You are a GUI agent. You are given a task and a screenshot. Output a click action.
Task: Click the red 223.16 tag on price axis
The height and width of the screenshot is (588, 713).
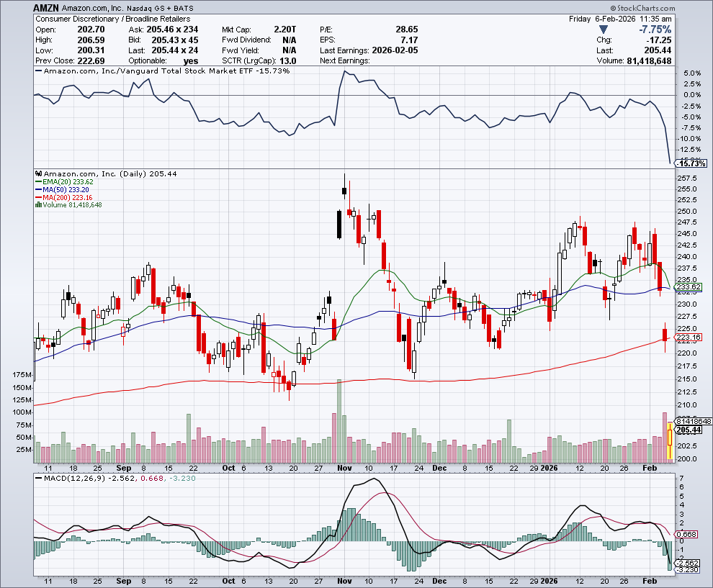[x=689, y=337]
